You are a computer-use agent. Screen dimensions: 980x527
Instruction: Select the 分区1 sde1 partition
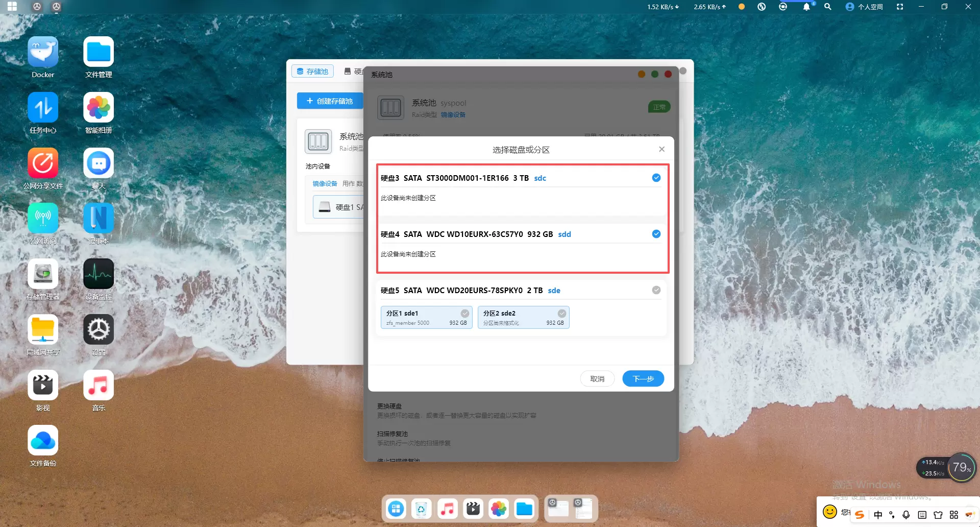(426, 317)
